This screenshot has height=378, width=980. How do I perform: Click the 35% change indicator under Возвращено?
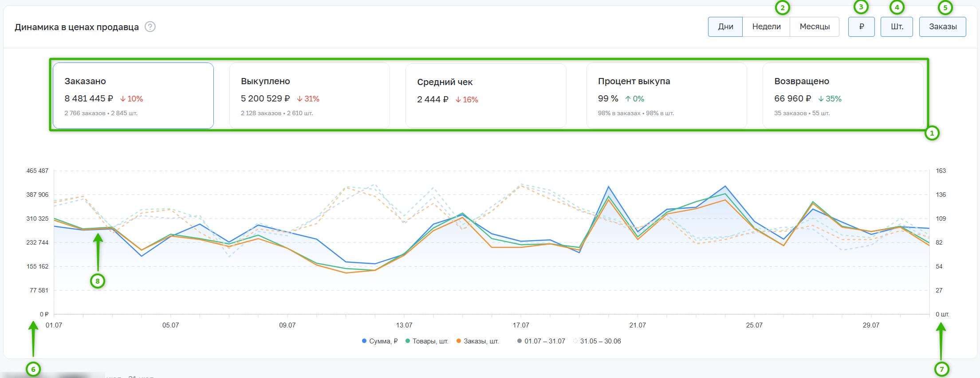(830, 99)
